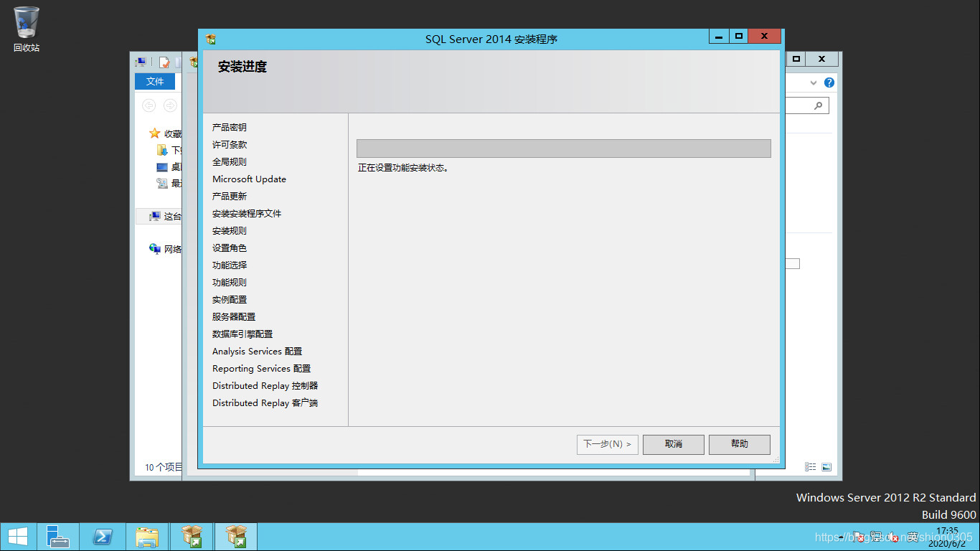The width and height of the screenshot is (980, 551).
Task: Open the File tab in Explorer
Action: pos(155,81)
